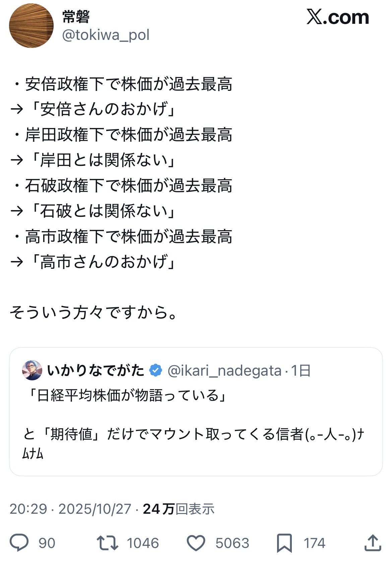Click the X.com logo
This screenshot has width=392, height=566.
point(337,17)
